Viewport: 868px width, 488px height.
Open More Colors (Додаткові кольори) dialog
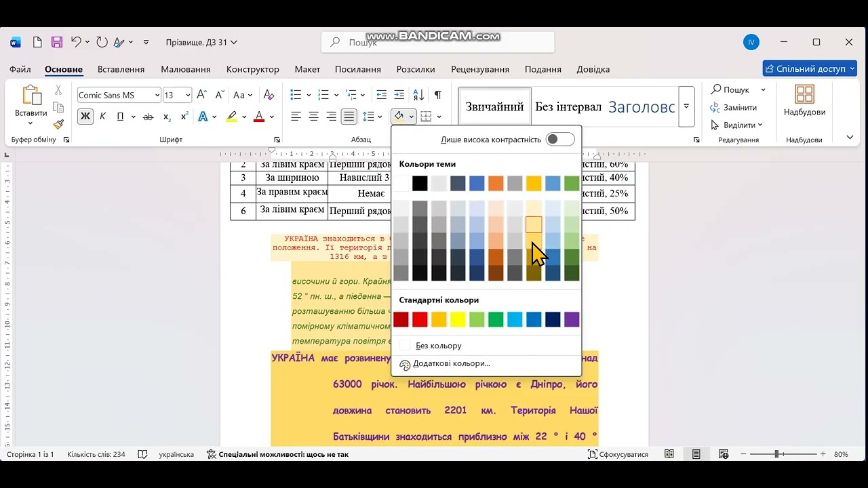(486, 364)
